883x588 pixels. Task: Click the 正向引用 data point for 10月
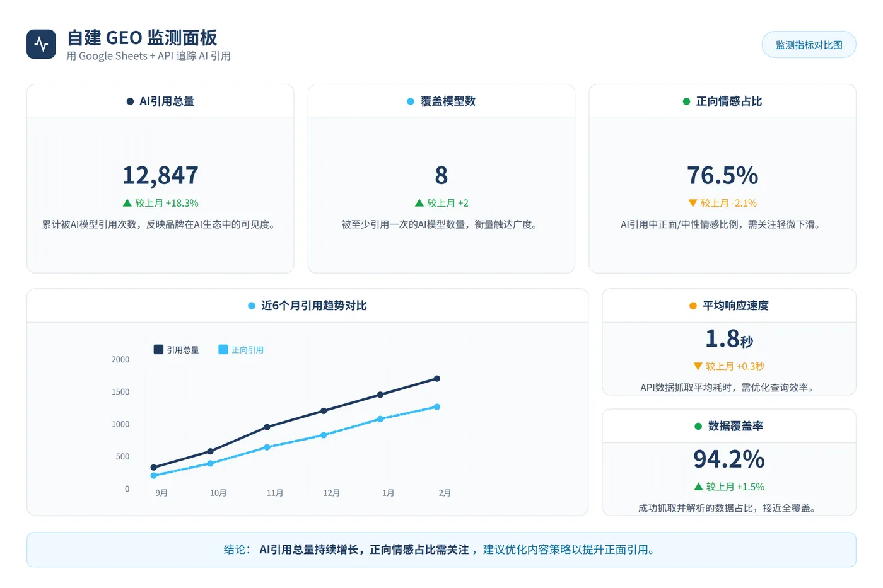tap(211, 463)
